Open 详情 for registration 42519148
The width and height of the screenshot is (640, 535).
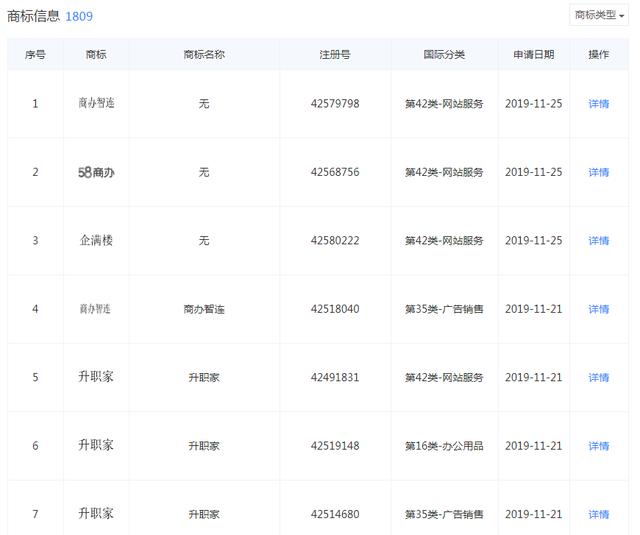599,446
